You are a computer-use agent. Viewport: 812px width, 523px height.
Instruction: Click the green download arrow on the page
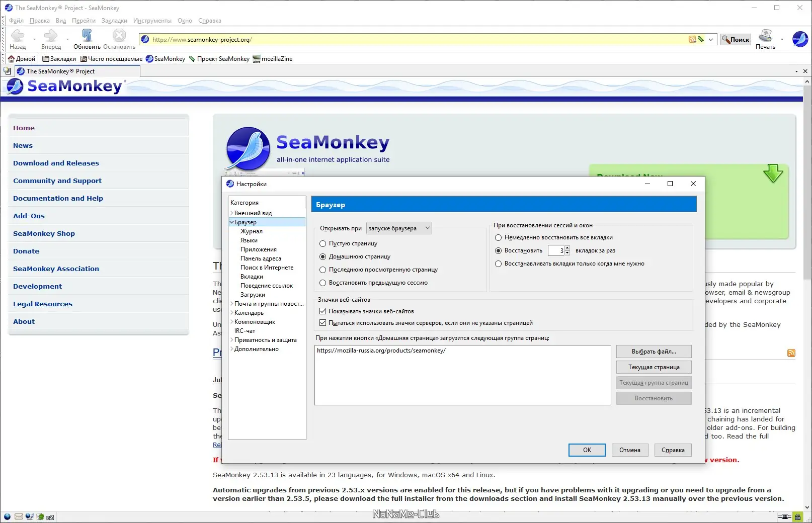773,173
